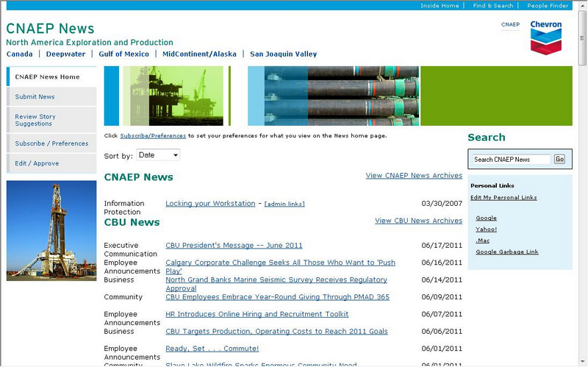
Task: Open Edit My Personal Links
Action: tap(503, 197)
